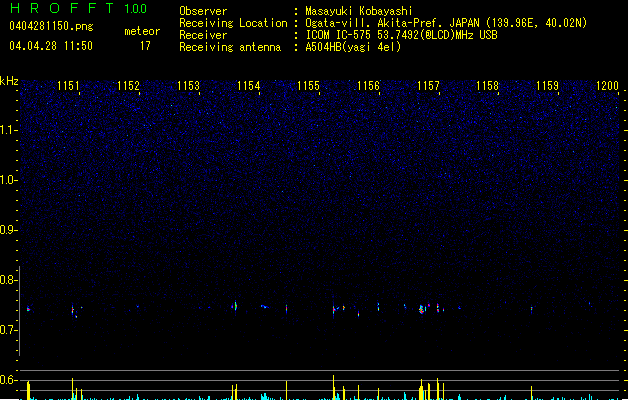Click the 0.7 kHz axis label
The image size is (629, 400).
click(x=9, y=330)
